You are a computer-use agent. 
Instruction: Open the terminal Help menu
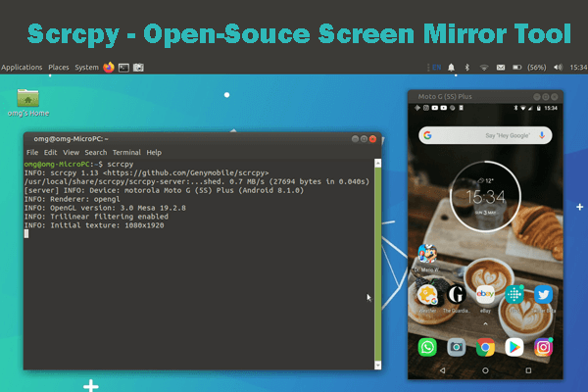[x=154, y=153]
